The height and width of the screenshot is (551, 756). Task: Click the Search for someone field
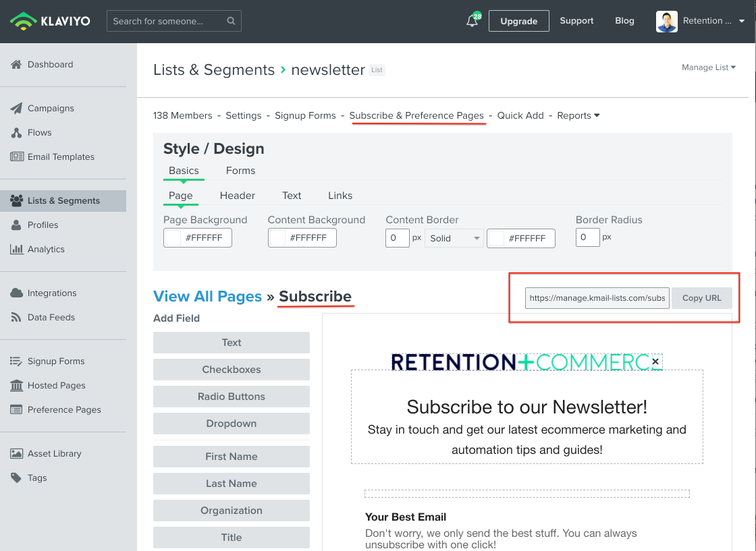173,21
